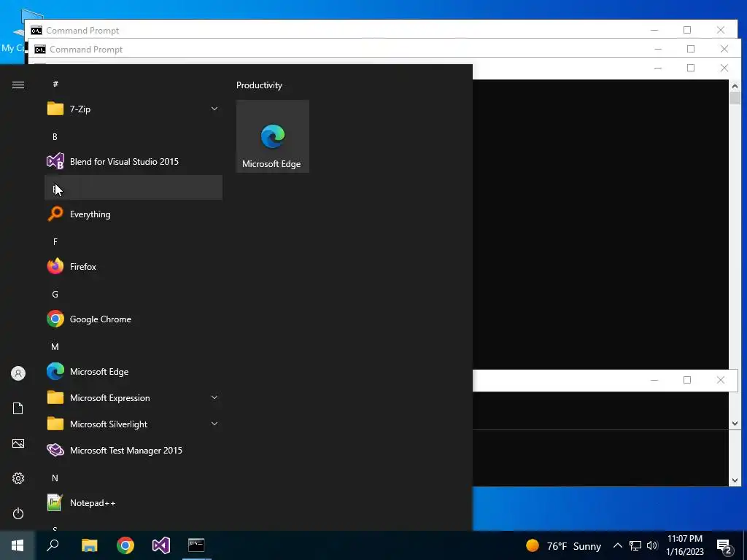Select the M letter header
Screen dimensions: 747x560
coord(55,346)
